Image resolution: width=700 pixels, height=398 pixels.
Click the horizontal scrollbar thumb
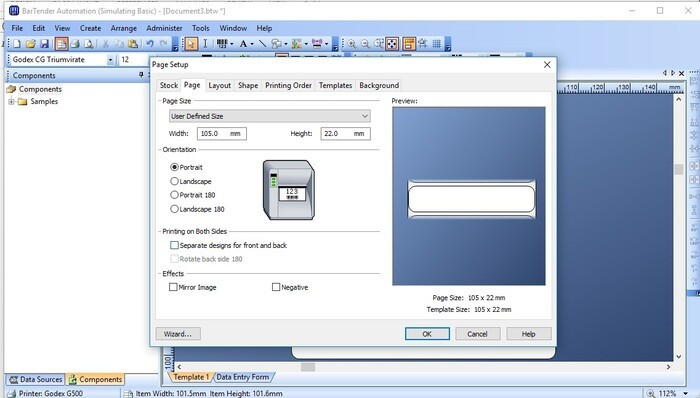[x=308, y=367]
